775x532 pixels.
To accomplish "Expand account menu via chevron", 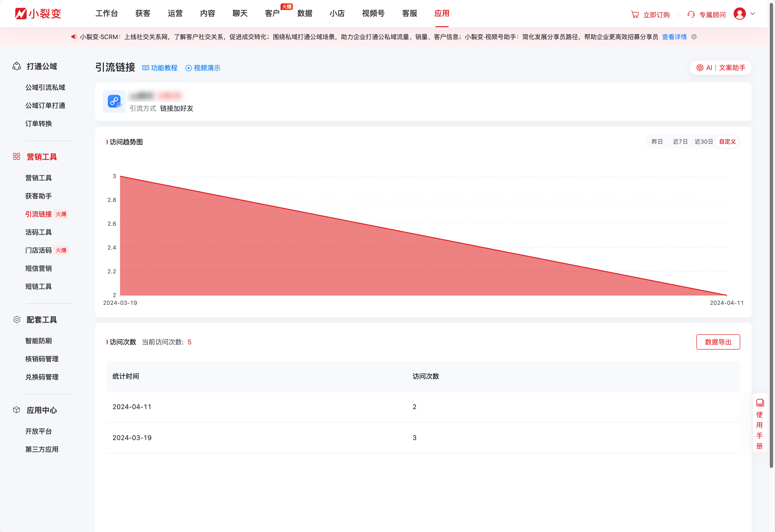I will (752, 14).
